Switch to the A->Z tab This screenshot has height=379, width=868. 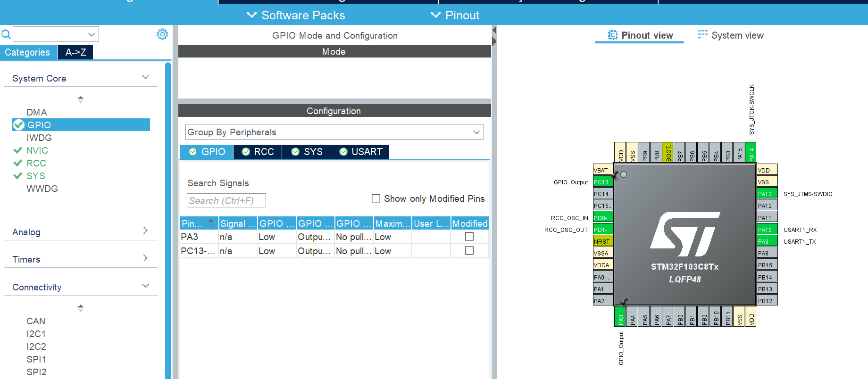(x=75, y=52)
